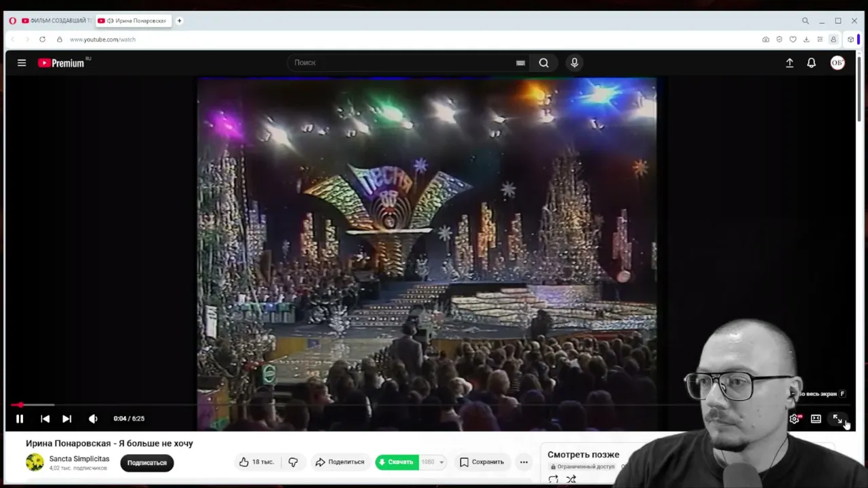Open the browser easy setup icon
Viewport: 868px width, 488px height.
(820, 39)
